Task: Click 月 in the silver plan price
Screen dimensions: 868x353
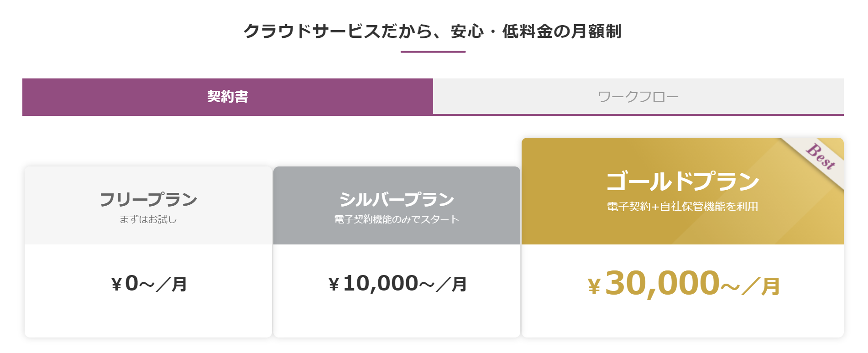Action: (459, 285)
